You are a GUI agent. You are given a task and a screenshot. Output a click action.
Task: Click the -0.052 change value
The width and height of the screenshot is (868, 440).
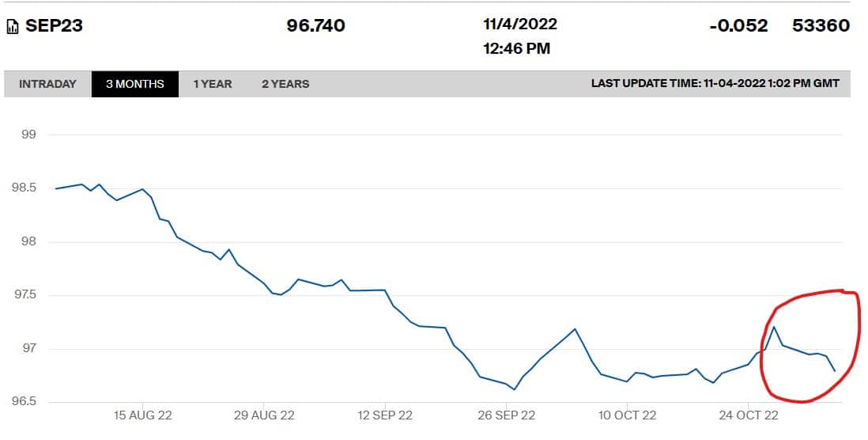point(738,25)
